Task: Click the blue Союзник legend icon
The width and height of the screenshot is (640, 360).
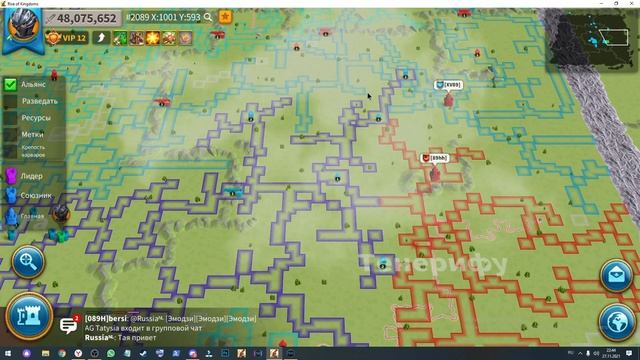Action: (x=11, y=196)
